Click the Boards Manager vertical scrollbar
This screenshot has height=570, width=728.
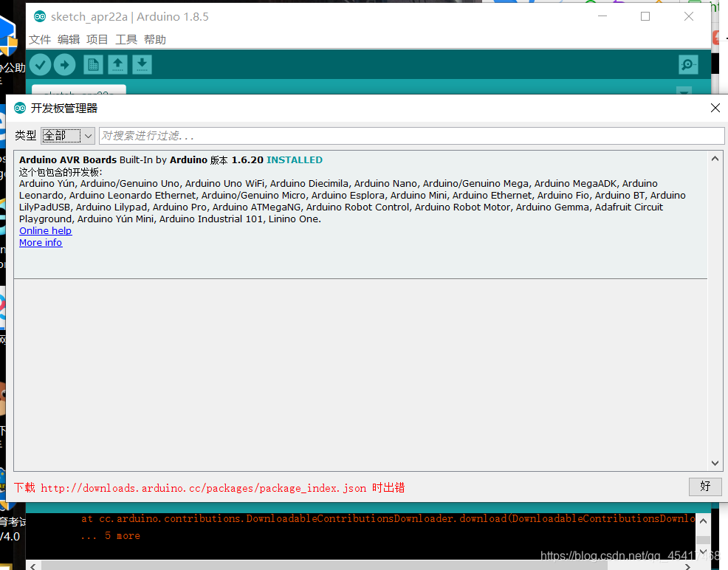[714, 310]
